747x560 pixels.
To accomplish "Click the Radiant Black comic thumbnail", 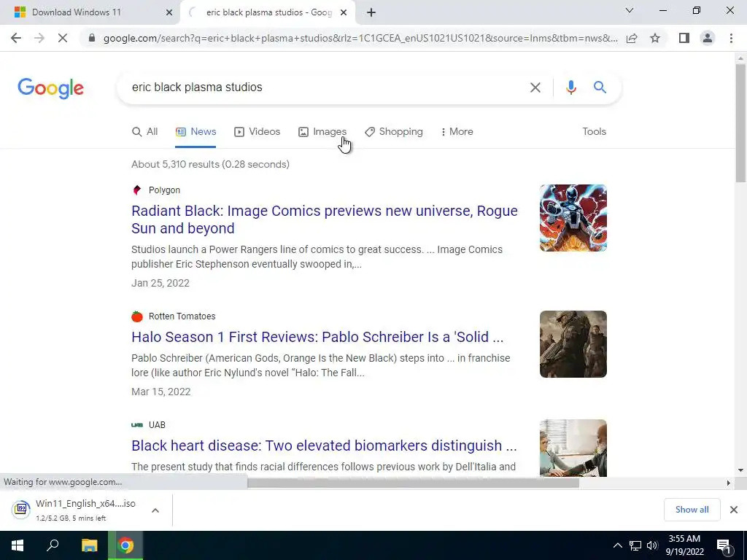I will point(573,218).
